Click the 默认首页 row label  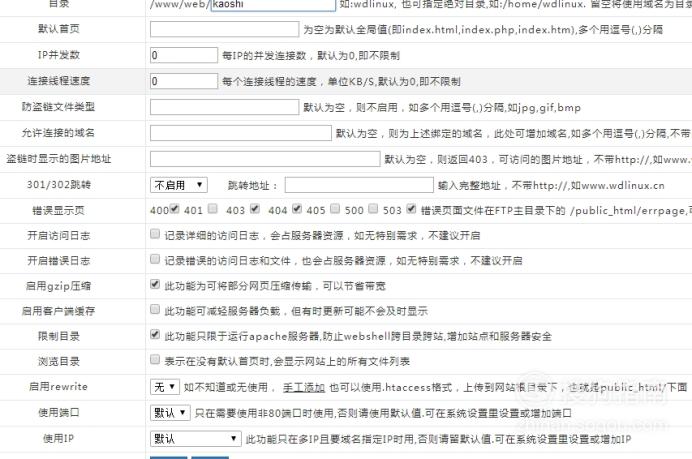tap(58, 29)
